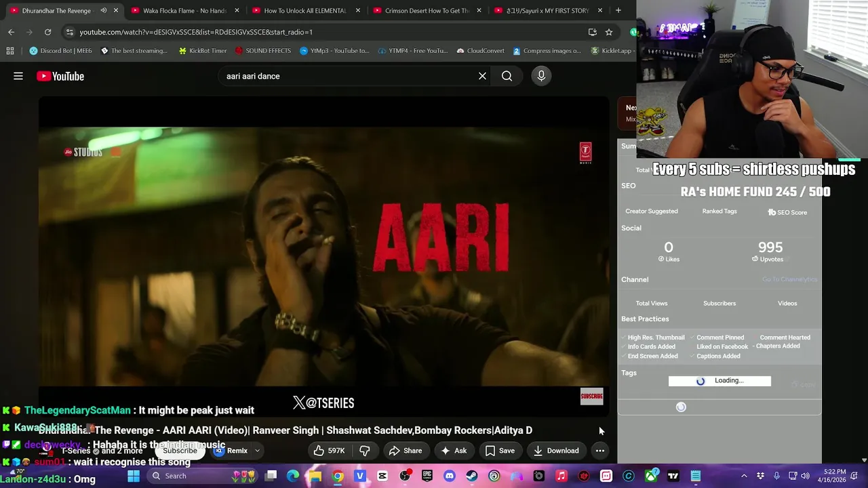Open the YtMp3 bookmark
The image size is (868, 488).
click(334, 51)
